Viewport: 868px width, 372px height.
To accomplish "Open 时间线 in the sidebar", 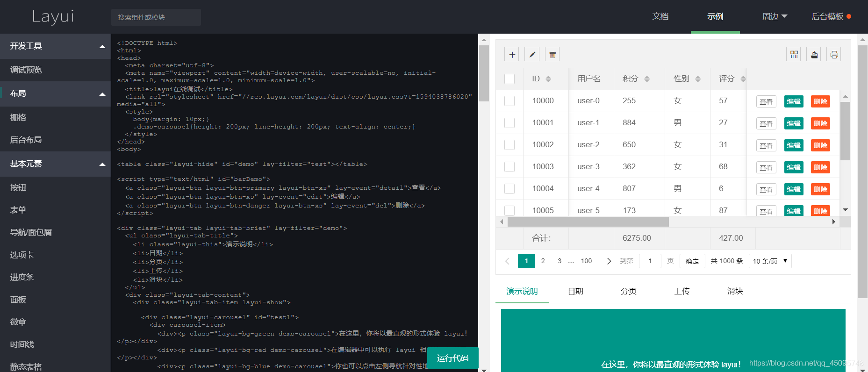I will click(x=55, y=345).
